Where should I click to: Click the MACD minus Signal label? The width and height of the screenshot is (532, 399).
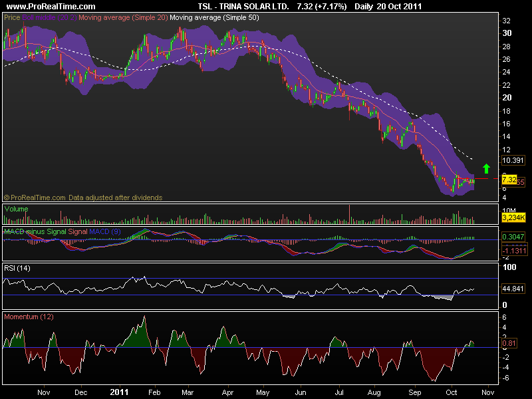pos(35,231)
